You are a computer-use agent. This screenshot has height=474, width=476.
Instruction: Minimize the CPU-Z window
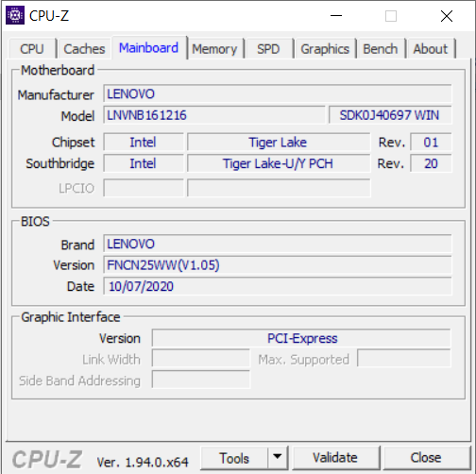point(336,16)
